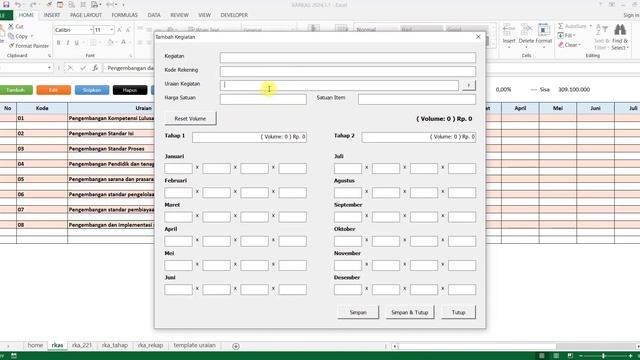
Task: Open Uraian Kegiatan picker arrow button
Action: tap(469, 85)
